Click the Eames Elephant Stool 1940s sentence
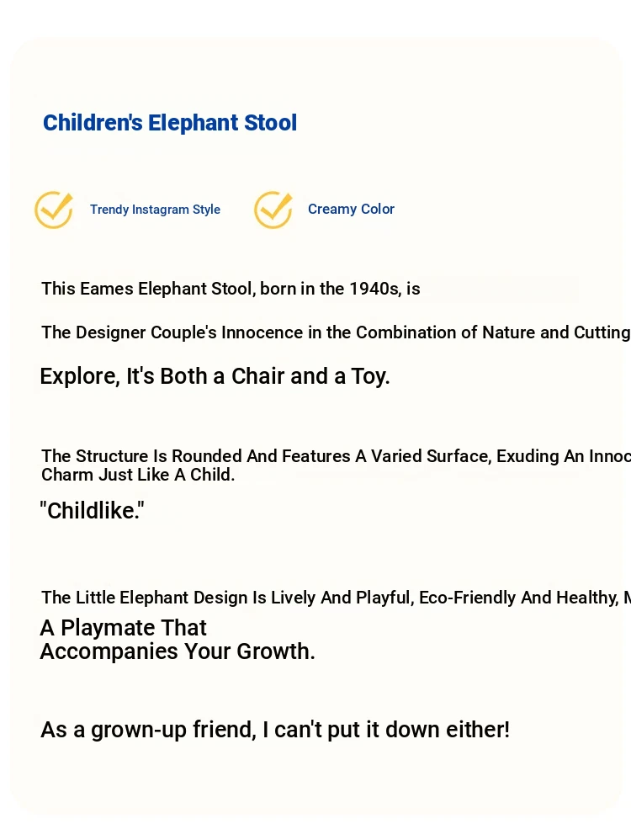The image size is (631, 840). [231, 289]
